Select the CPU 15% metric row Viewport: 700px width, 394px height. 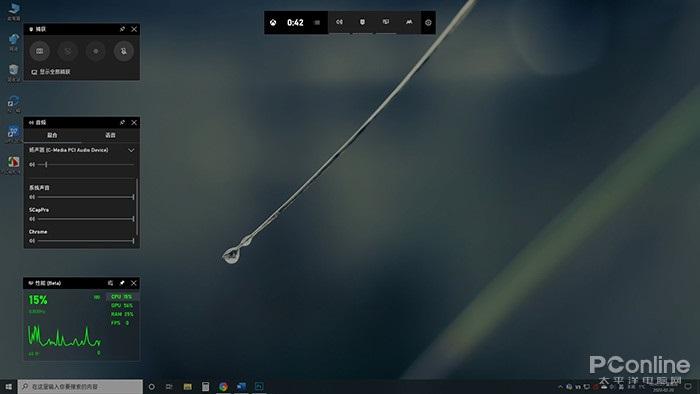point(123,297)
